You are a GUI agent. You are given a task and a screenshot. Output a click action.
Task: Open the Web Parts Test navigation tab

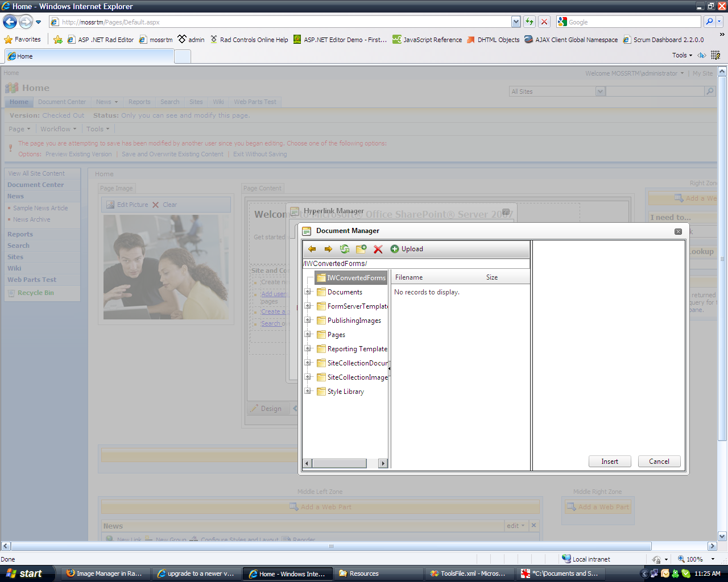pyautogui.click(x=255, y=102)
